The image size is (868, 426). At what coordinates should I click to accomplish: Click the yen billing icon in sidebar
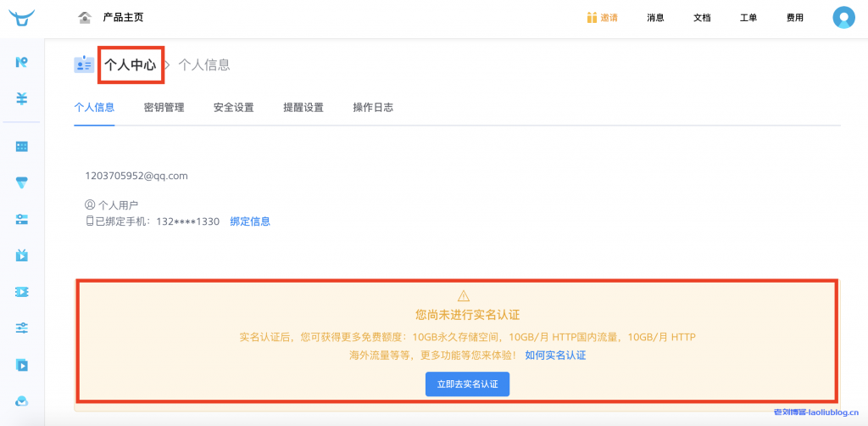[x=22, y=98]
